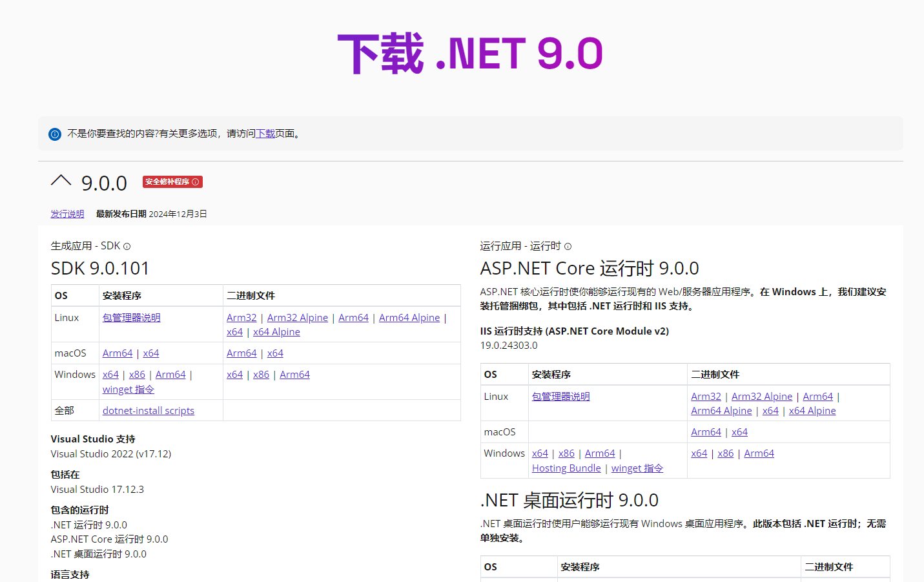
Task: Open the 发行说明 release notes link
Action: pos(67,214)
